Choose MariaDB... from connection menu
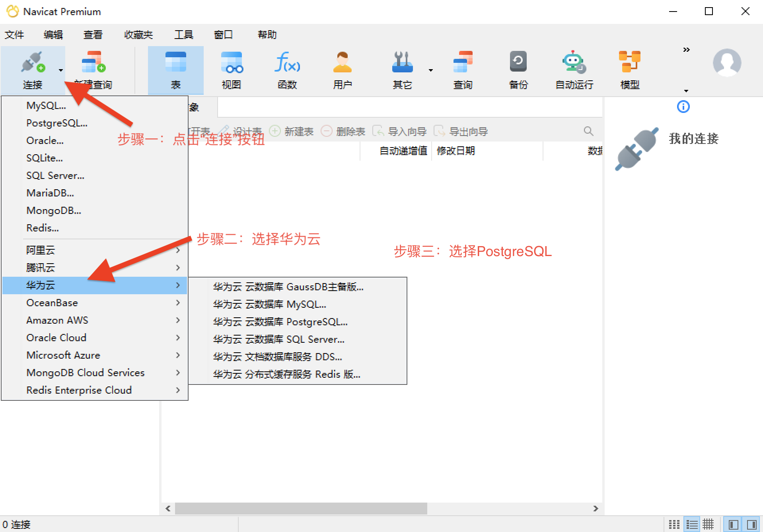Viewport: 763px width, 532px height. (x=95, y=193)
